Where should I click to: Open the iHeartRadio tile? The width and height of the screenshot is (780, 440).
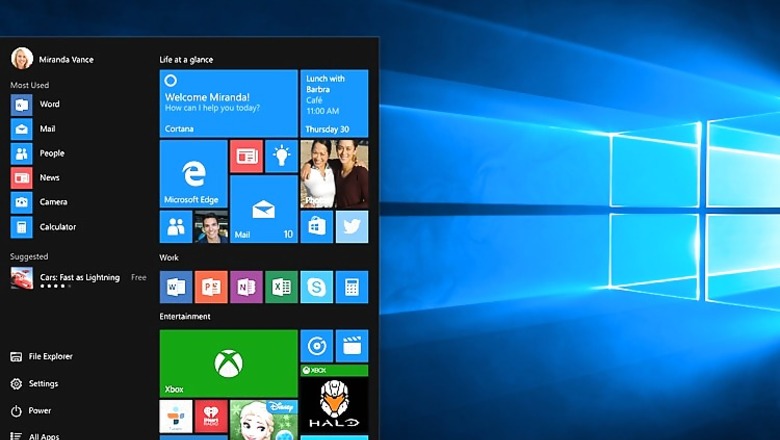pos(211,416)
